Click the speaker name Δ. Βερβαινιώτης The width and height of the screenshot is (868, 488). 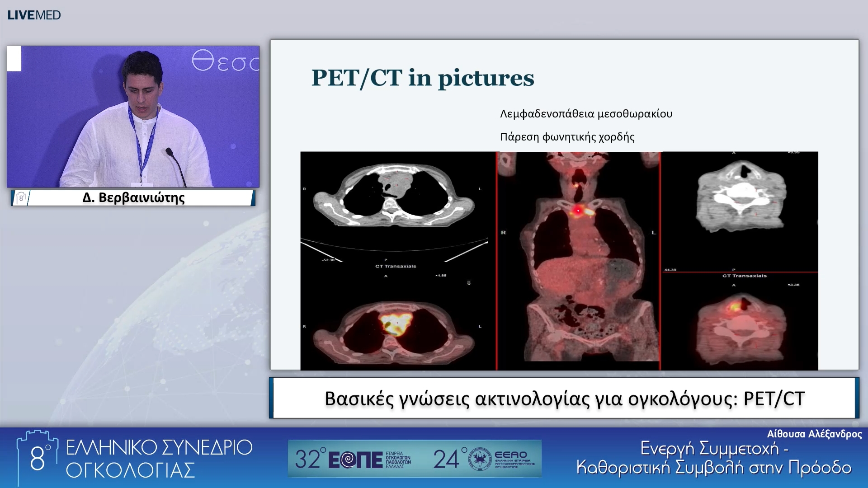click(134, 198)
